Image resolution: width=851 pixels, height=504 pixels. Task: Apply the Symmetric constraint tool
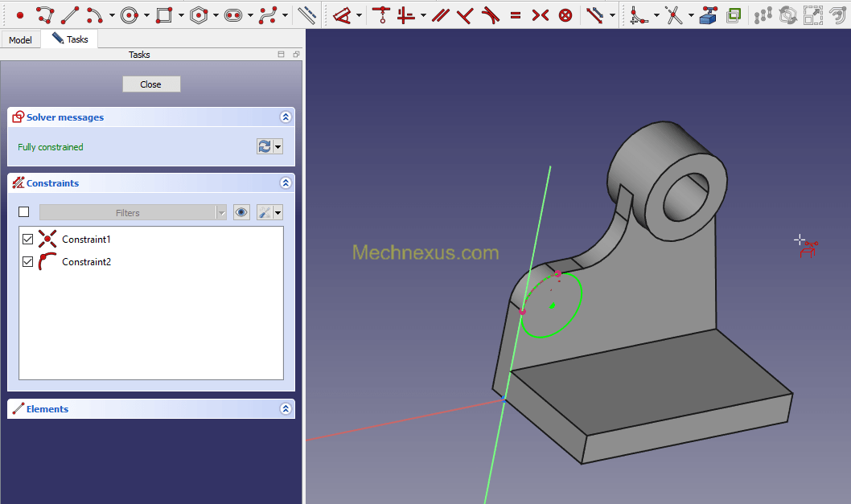[541, 14]
